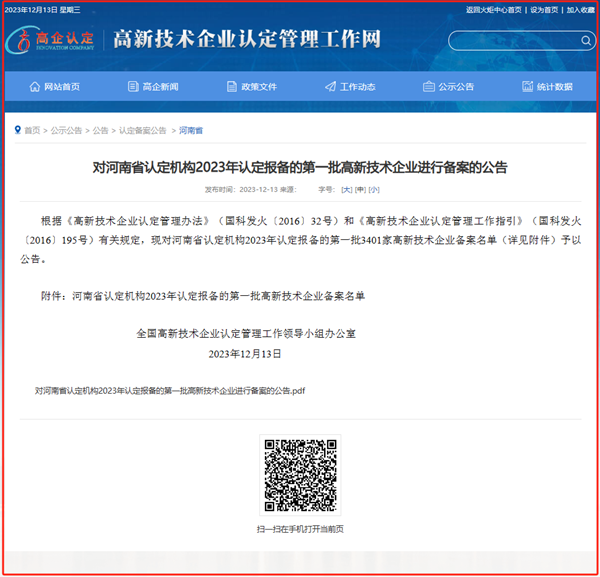Click the 统计数据 chart icon

(527, 87)
